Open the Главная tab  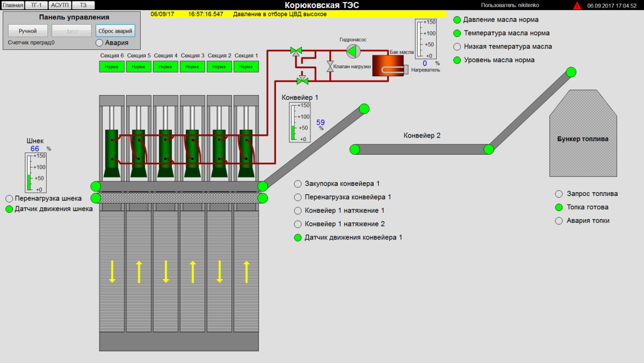(13, 5)
